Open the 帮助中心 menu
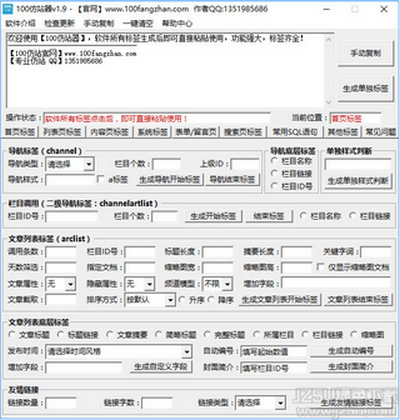This screenshot has height=420, width=400. click(x=177, y=23)
